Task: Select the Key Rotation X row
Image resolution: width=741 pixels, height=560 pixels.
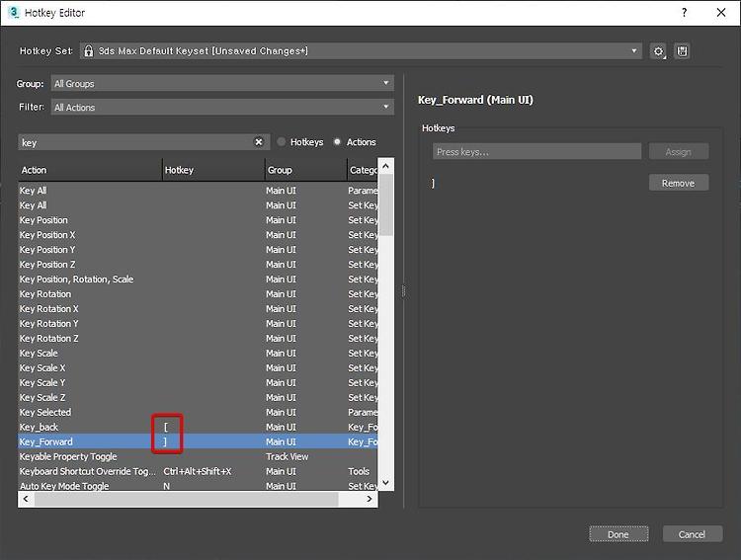Action: point(198,308)
